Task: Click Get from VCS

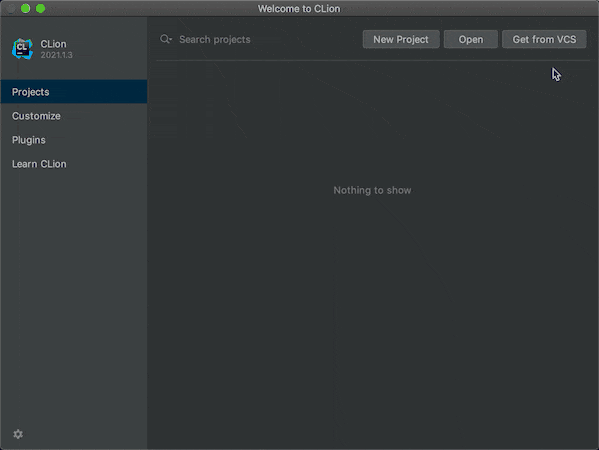Action: point(544,39)
